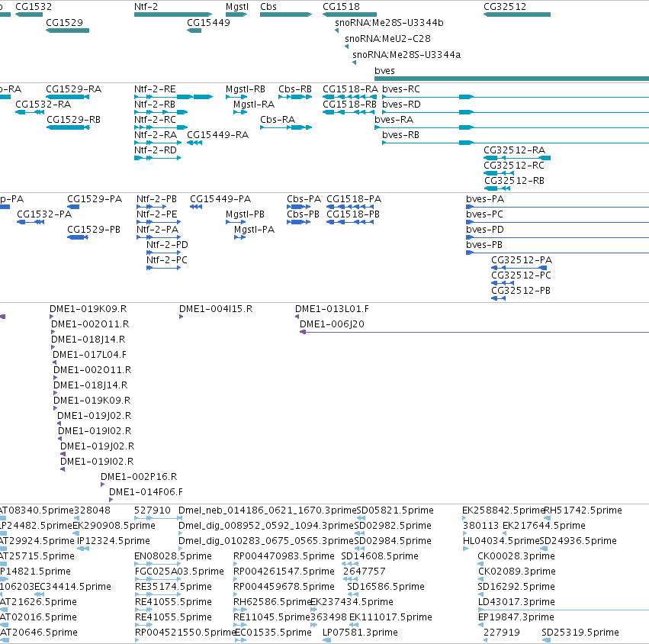Select the Ntf-2-PD protein label
The image size is (649, 644).
(167, 245)
